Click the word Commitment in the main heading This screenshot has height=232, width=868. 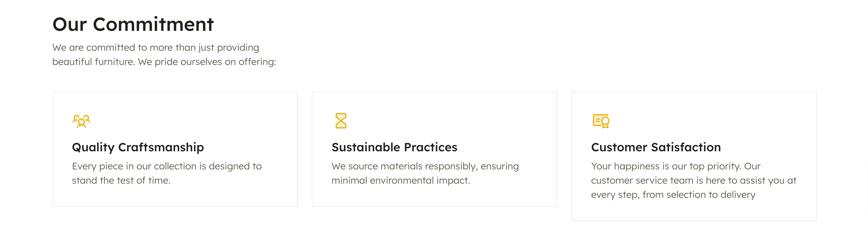coord(153,24)
